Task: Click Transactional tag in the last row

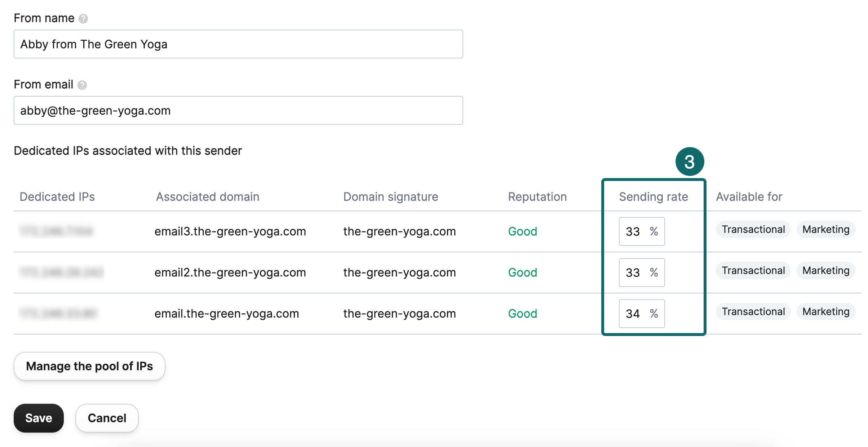Action: (753, 312)
